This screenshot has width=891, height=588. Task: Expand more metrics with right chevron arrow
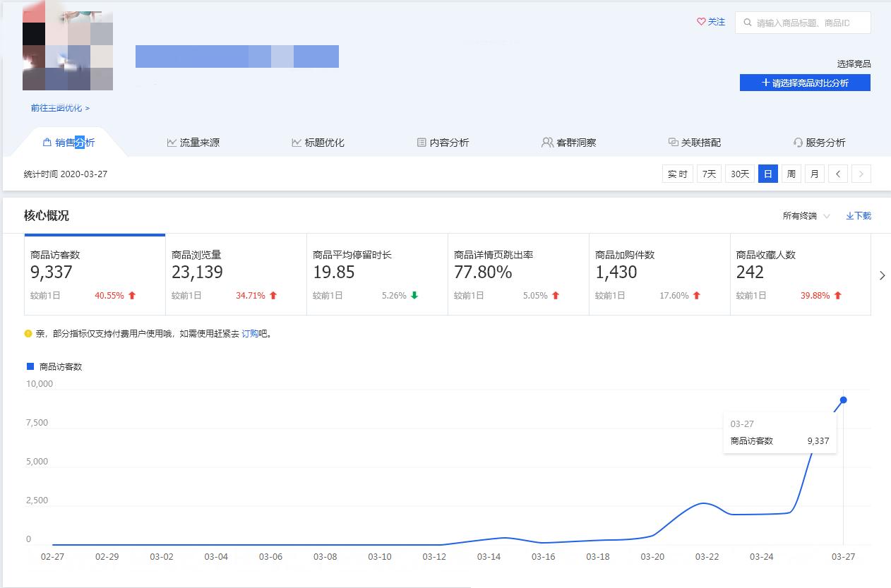[x=882, y=275]
